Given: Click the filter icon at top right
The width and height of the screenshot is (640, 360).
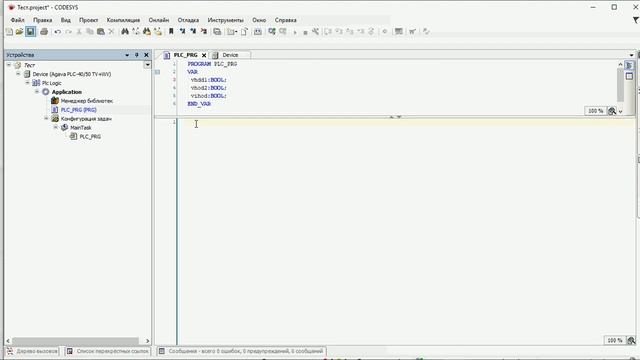Looking at the screenshot, I should coord(636,20).
